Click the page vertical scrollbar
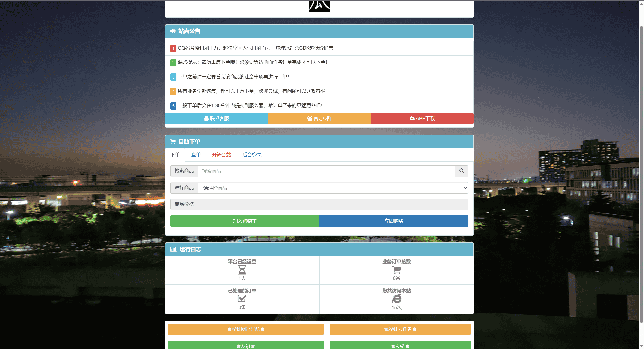The image size is (644, 349). point(641,173)
